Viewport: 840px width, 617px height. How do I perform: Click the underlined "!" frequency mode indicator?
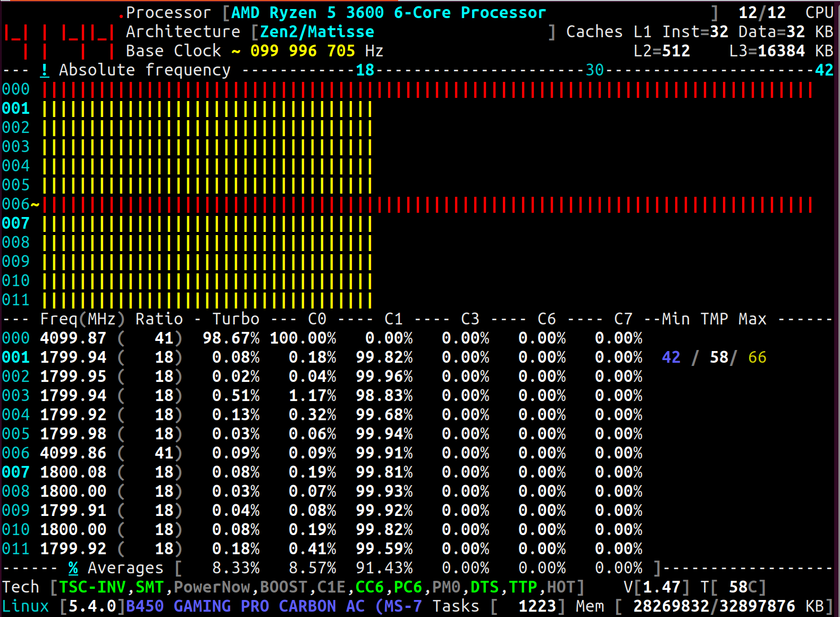[x=45, y=70]
